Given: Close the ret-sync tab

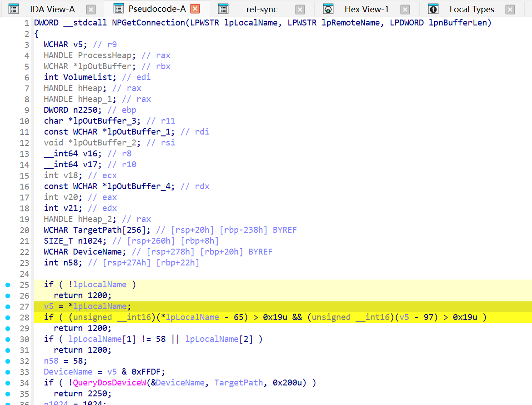Looking at the screenshot, I should 300,10.
